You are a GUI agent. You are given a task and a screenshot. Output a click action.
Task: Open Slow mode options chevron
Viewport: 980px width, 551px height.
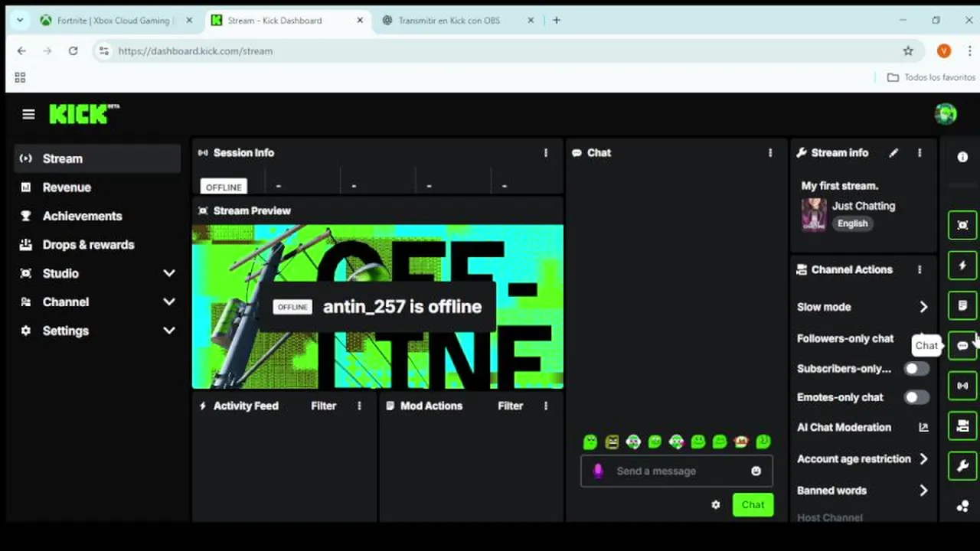click(x=923, y=307)
